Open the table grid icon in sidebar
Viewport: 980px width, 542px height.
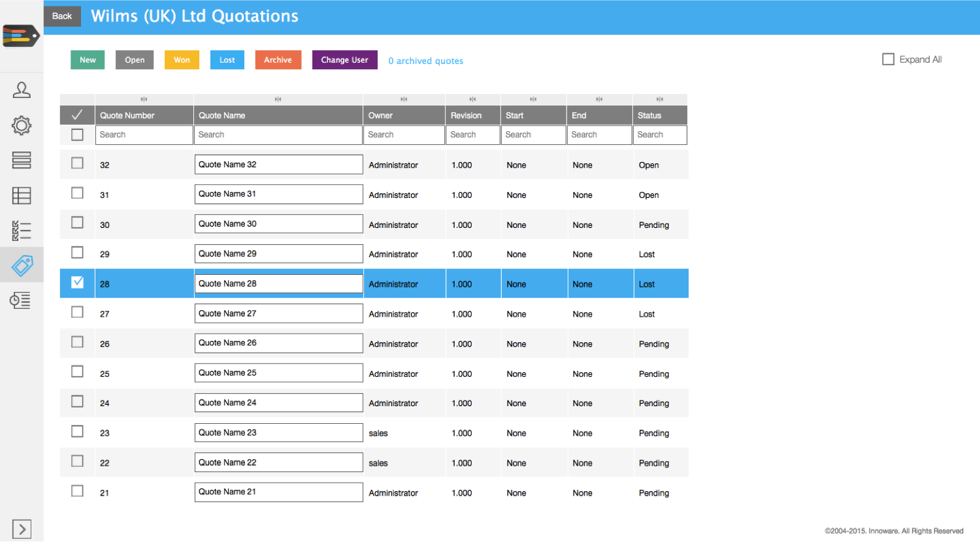tap(22, 195)
